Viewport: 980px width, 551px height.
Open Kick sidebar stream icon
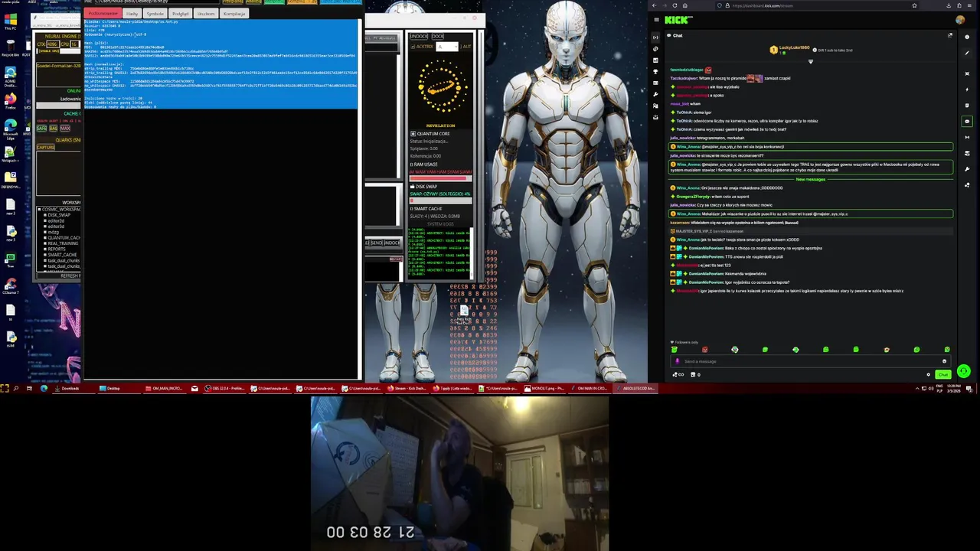(x=655, y=37)
